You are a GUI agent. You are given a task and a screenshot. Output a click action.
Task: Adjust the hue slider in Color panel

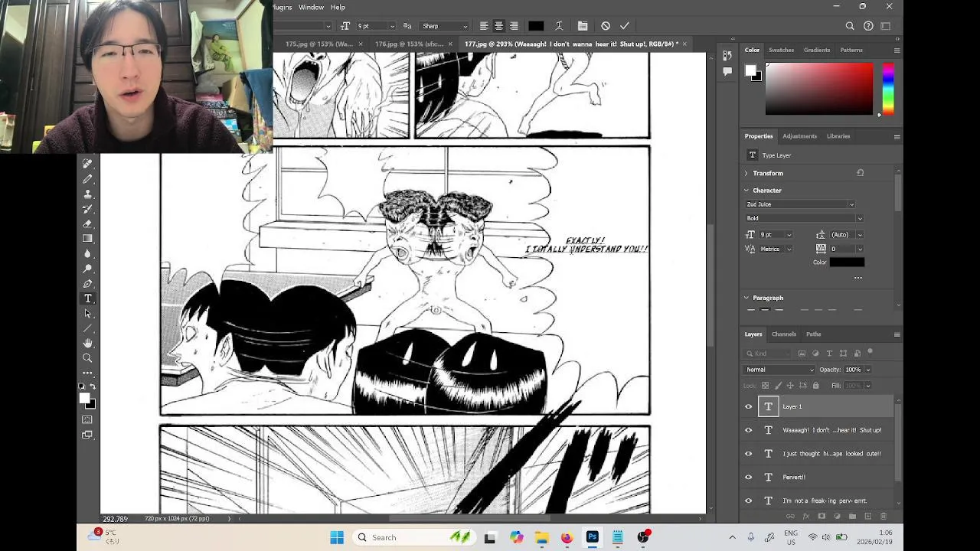click(887, 89)
